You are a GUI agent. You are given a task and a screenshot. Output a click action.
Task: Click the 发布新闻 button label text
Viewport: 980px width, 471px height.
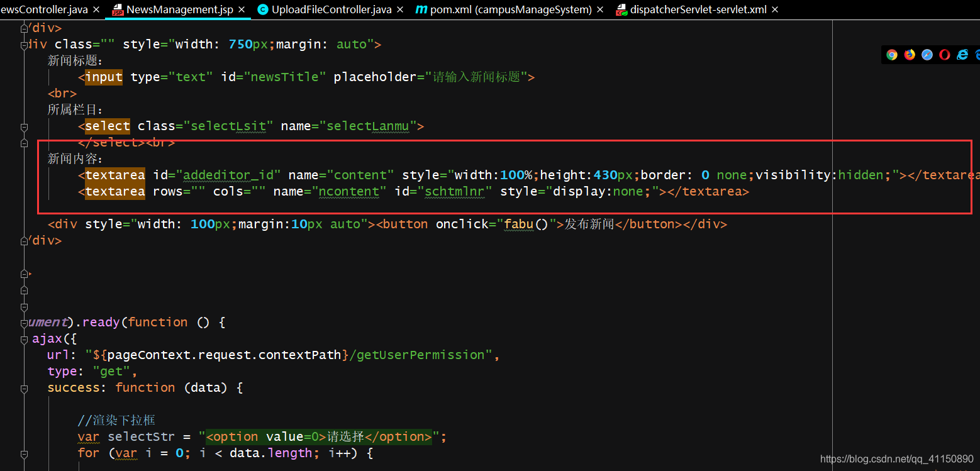[x=589, y=224]
